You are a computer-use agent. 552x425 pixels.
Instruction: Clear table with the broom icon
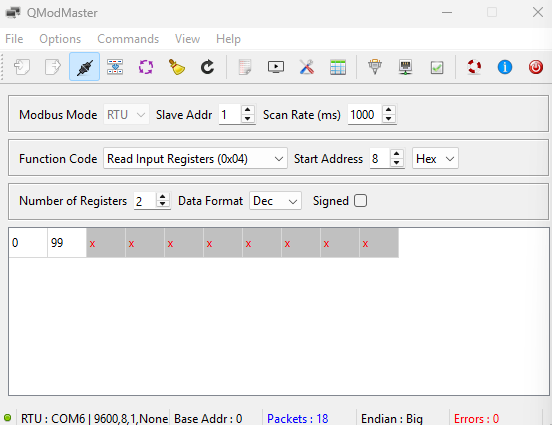177,67
